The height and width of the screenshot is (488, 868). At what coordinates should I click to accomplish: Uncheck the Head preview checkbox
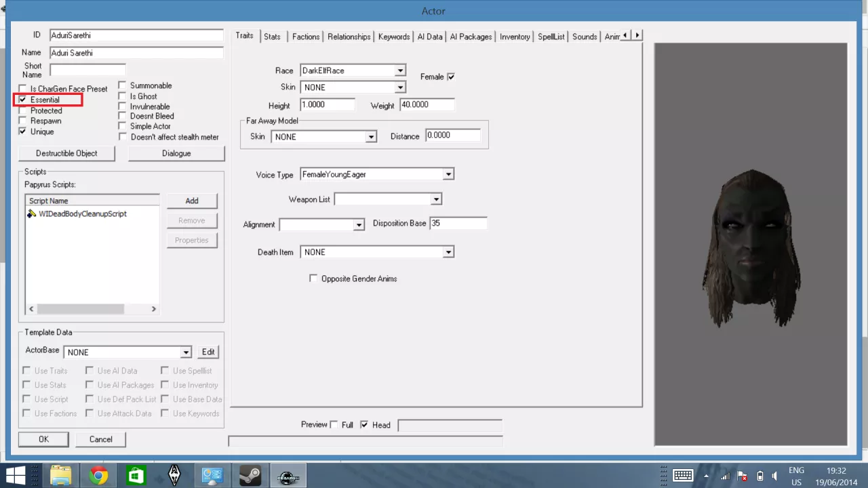click(364, 425)
